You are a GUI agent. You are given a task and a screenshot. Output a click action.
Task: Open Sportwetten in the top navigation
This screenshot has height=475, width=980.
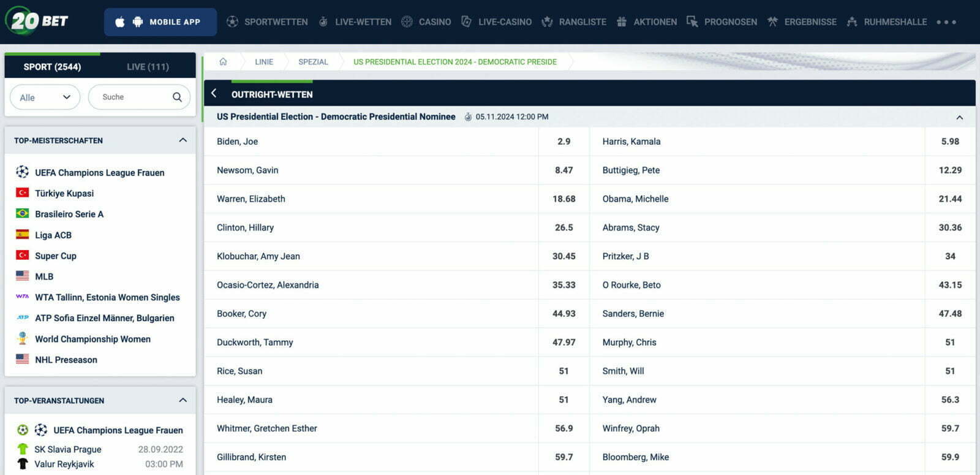click(x=276, y=22)
